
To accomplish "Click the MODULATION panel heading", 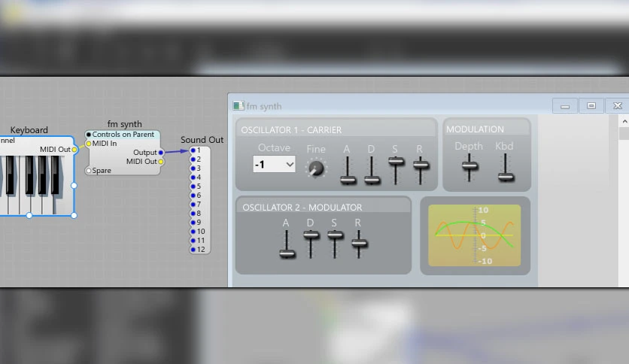I will pos(475,129).
